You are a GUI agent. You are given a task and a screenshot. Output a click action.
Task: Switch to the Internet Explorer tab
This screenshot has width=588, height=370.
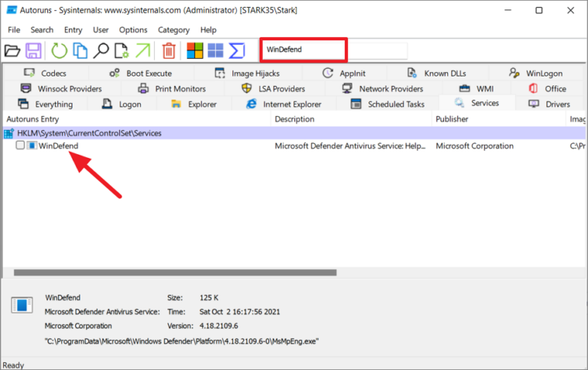tap(284, 104)
